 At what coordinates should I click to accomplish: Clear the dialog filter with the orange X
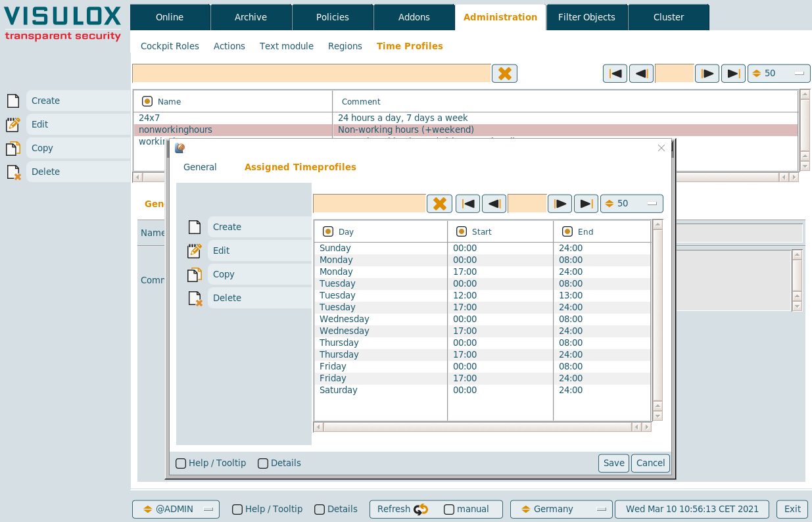coord(439,204)
